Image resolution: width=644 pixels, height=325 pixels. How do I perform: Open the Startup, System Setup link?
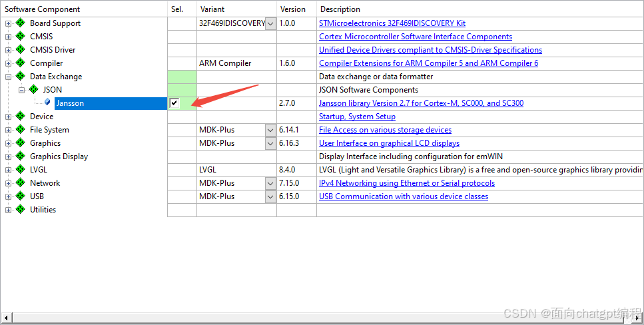click(358, 117)
